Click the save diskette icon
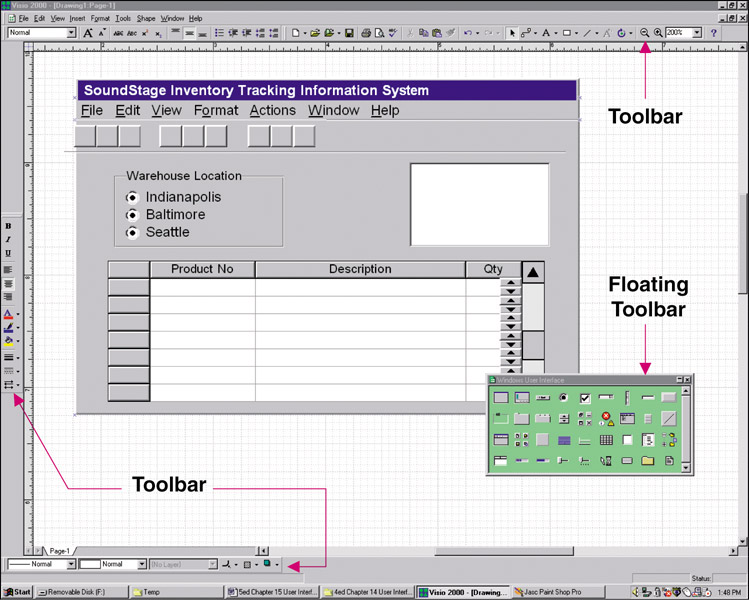Screen dimensions: 749x600 click(349, 33)
